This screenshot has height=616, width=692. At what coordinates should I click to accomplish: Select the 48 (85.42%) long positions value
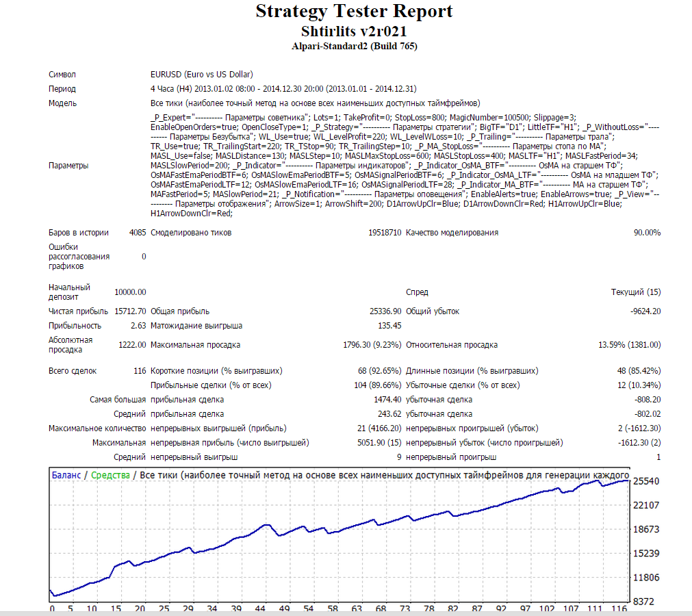(639, 371)
